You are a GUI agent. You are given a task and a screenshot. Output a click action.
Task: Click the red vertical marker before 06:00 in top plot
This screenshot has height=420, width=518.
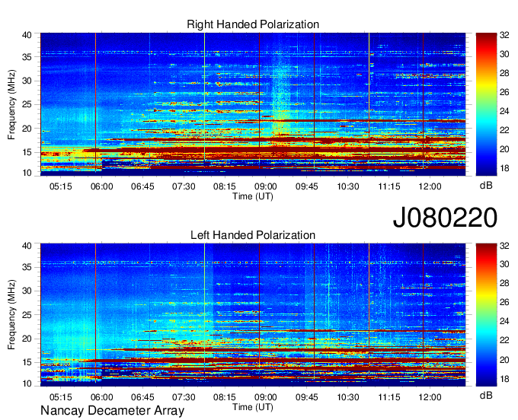click(x=95, y=102)
